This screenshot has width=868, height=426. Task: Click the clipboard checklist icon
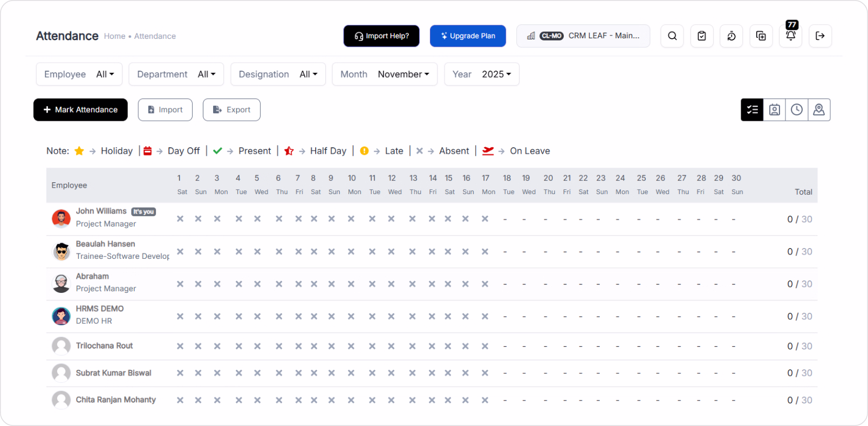(x=702, y=36)
